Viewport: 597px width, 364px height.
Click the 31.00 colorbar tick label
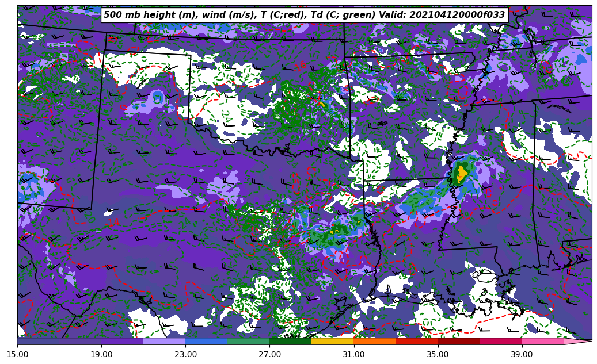(353, 354)
